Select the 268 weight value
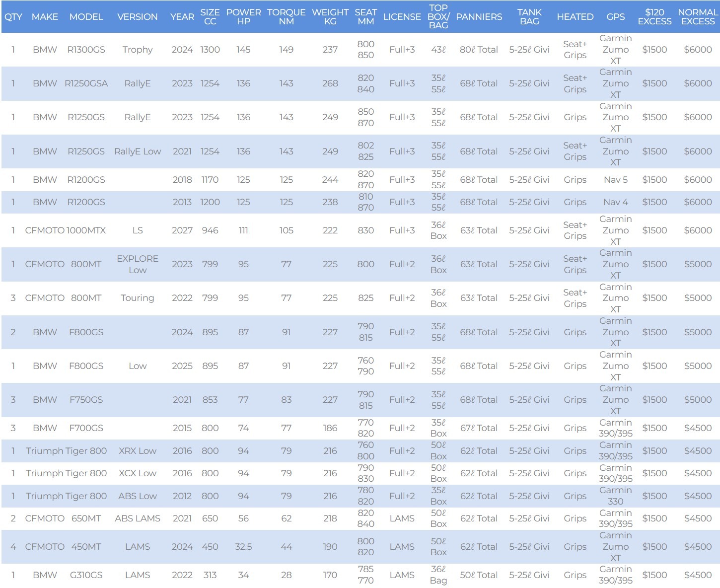 tap(330, 83)
